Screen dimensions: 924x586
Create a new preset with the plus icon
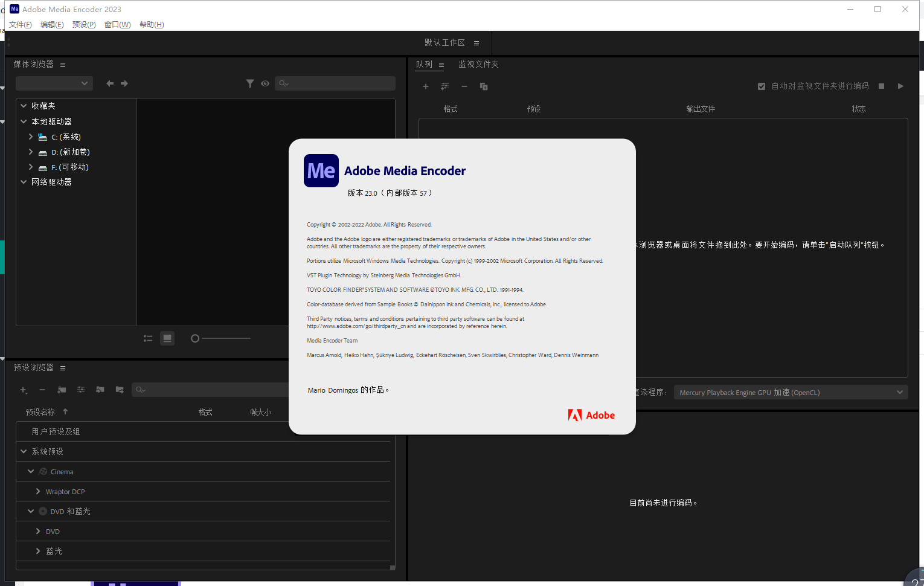click(24, 390)
